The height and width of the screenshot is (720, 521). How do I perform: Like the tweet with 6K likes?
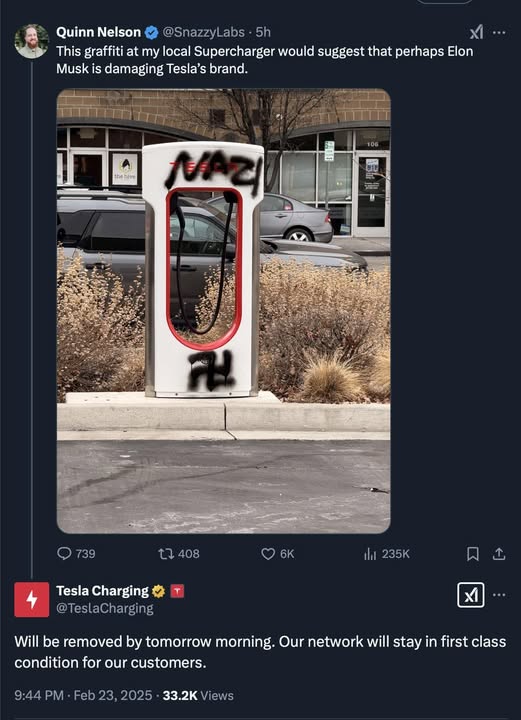pyautogui.click(x=277, y=553)
